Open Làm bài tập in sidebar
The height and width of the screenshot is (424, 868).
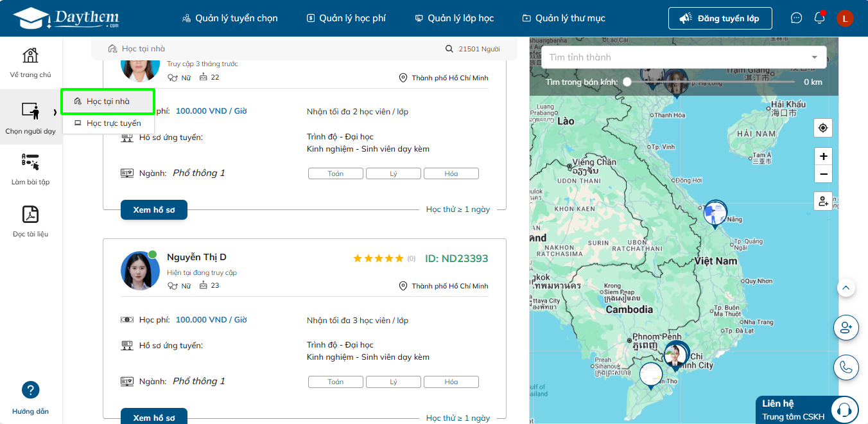tap(30, 169)
